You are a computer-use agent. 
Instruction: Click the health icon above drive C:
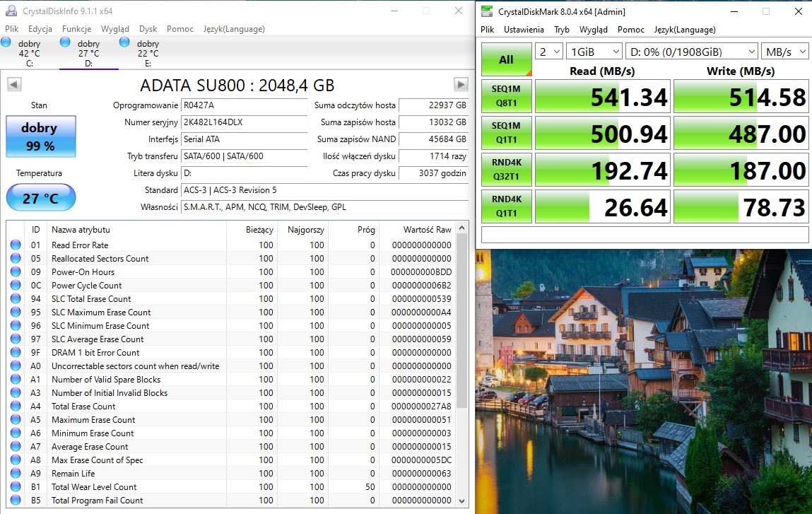coord(6,42)
